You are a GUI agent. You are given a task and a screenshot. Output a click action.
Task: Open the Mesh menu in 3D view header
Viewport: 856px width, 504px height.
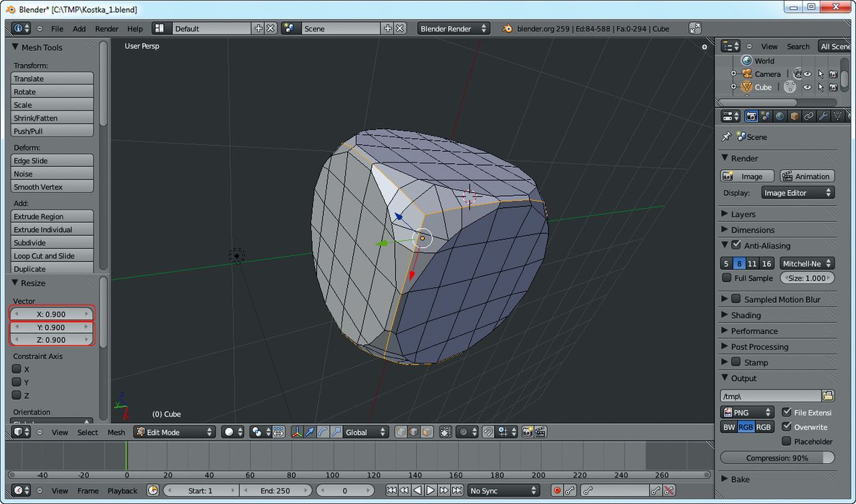[116, 432]
